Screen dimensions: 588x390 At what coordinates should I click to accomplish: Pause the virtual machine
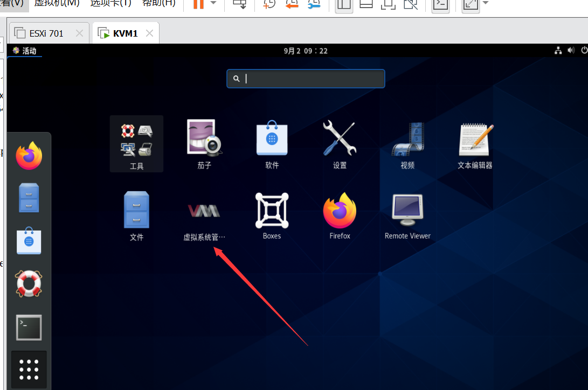198,4
